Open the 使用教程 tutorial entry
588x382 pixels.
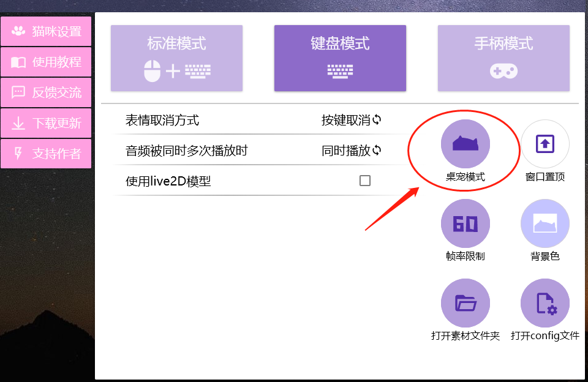click(x=45, y=62)
